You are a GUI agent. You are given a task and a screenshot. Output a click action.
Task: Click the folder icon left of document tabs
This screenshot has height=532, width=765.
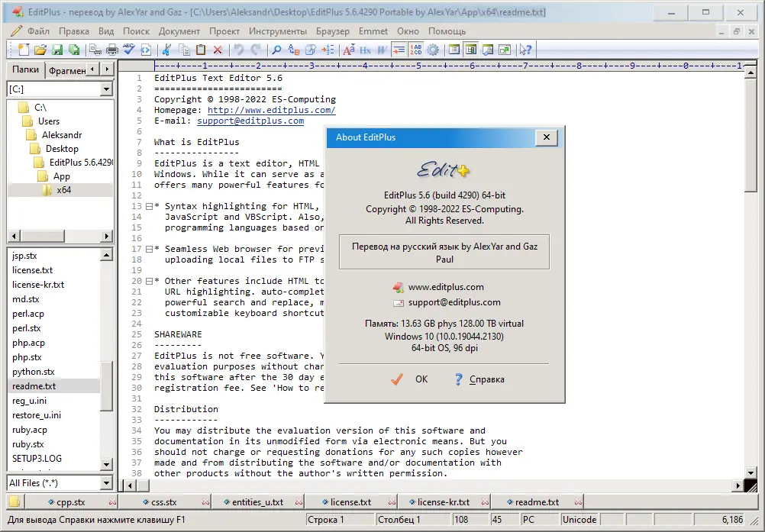15,501
